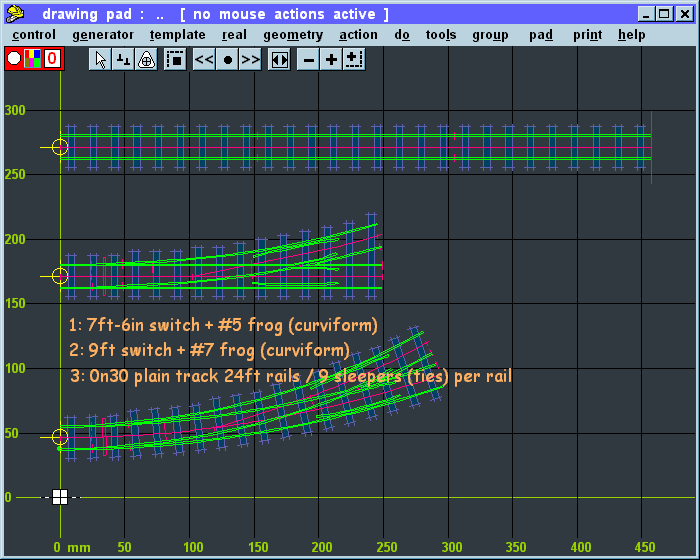This screenshot has width=700, height=560.
Task: Click the plus-minus dotted zoom rectangle icon
Action: 353,59
